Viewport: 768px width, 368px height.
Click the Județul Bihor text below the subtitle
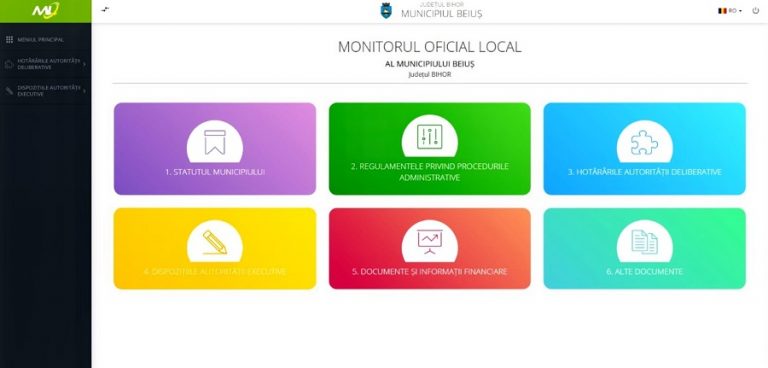[430, 74]
